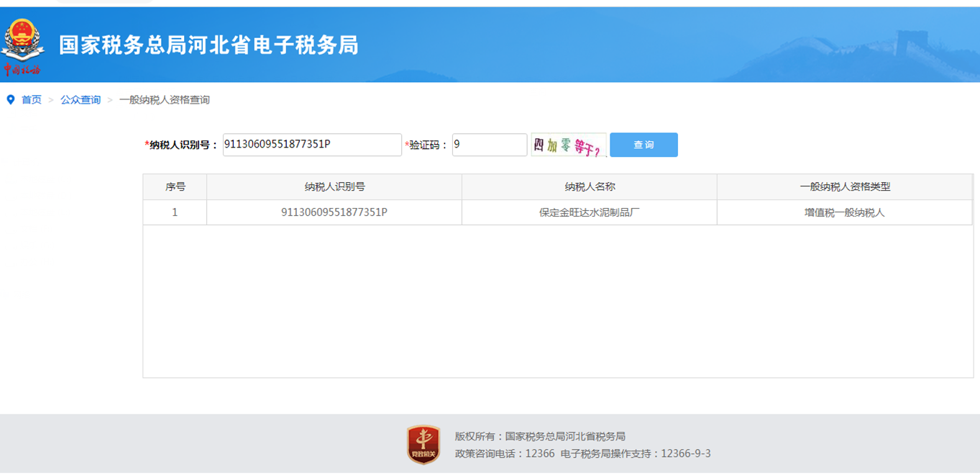This screenshot has width=980, height=475.
Task: Click the red asterisk beside 验证码
Action: (408, 145)
